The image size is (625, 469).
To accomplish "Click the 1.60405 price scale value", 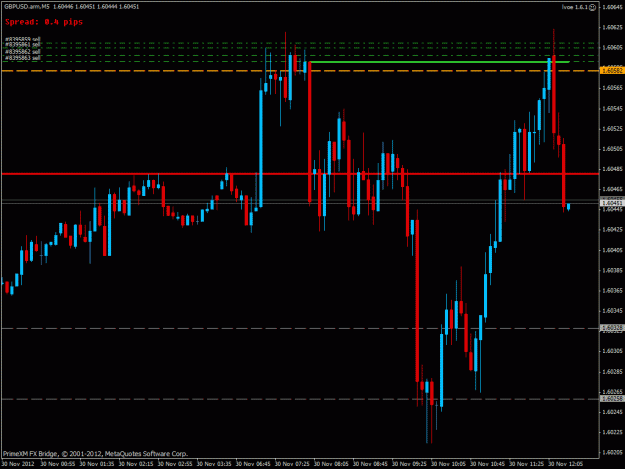I will [x=612, y=250].
